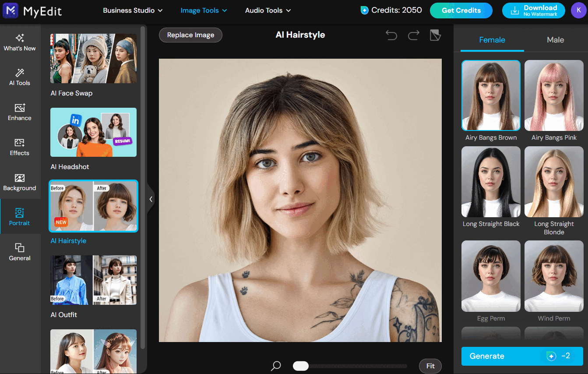Click the AI Headshot label
The height and width of the screenshot is (374, 588).
70,167
